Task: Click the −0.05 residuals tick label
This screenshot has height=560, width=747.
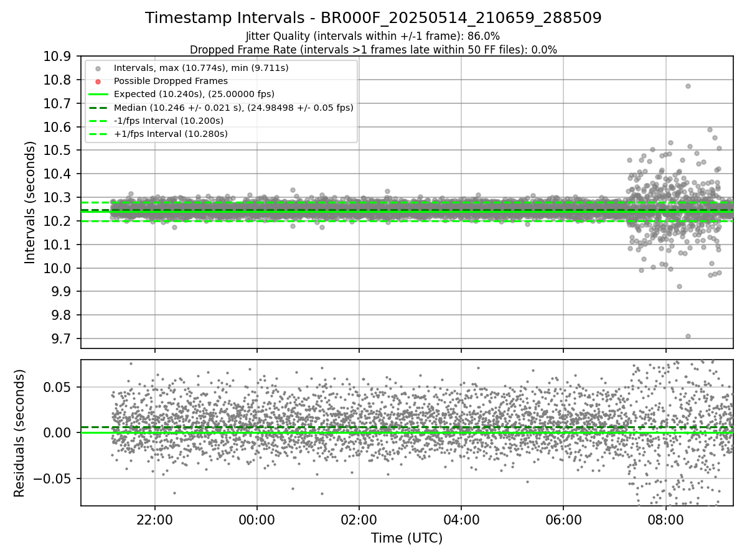Action: [x=52, y=478]
